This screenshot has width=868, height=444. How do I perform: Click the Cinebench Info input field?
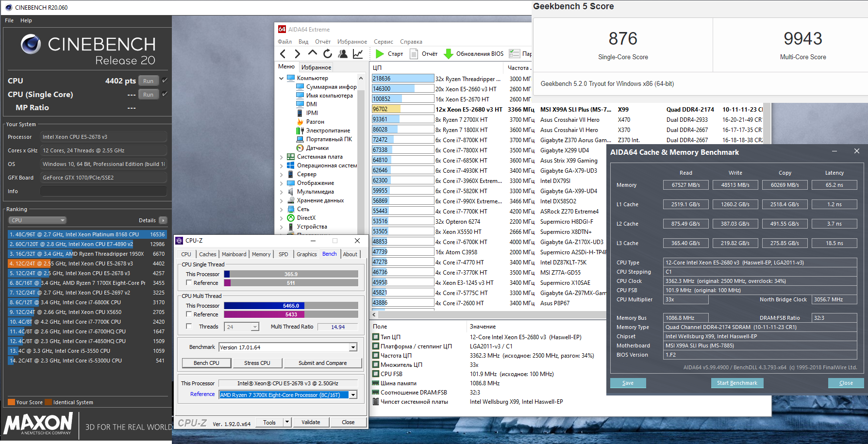click(103, 191)
